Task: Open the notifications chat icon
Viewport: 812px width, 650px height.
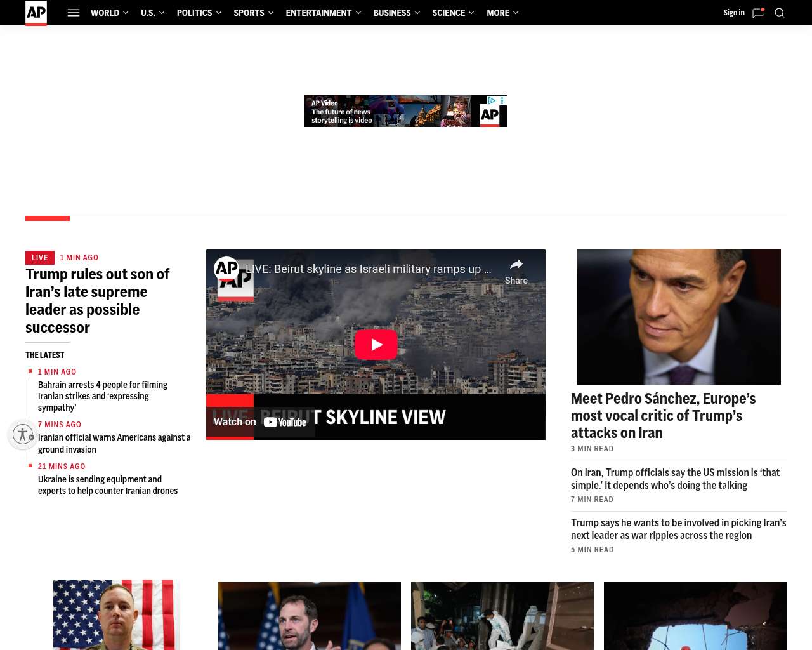Action: pos(758,13)
